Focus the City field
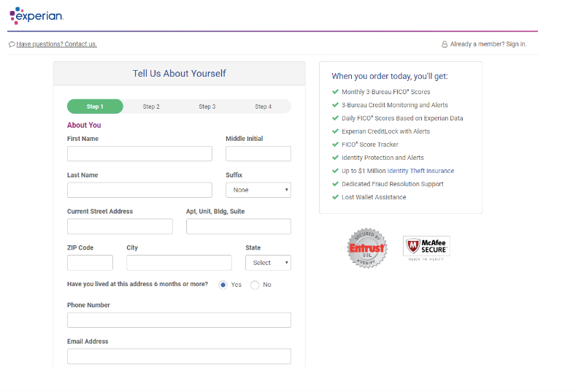Image resolution: width=581 pixels, height=392 pixels. (x=179, y=262)
